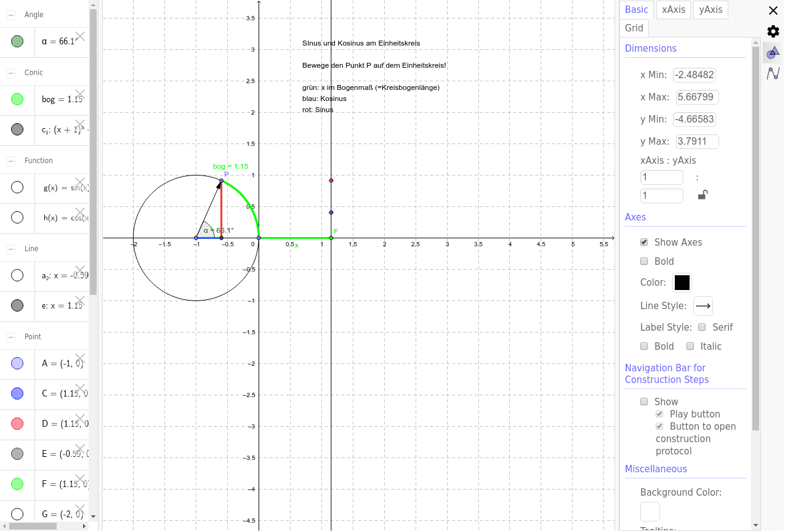Delete bog conic with its X icon
This screenshot has height=532, width=785.
click(79, 94)
